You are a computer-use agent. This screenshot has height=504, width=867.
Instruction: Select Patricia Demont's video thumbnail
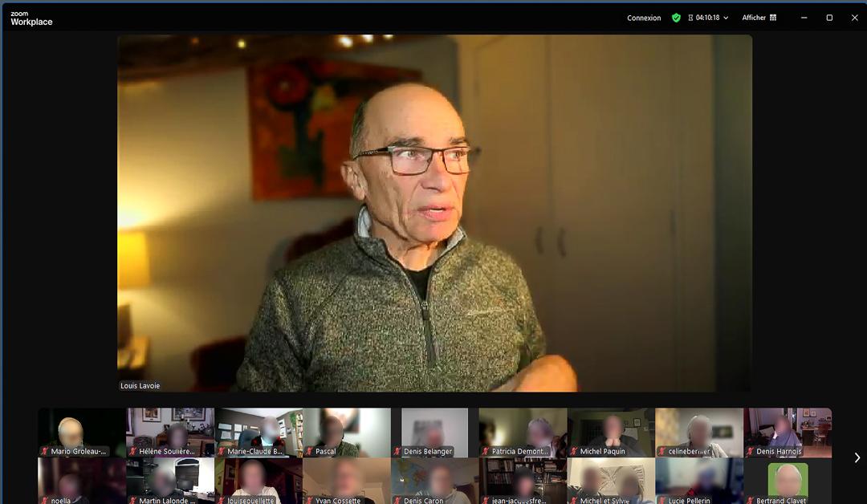point(523,431)
